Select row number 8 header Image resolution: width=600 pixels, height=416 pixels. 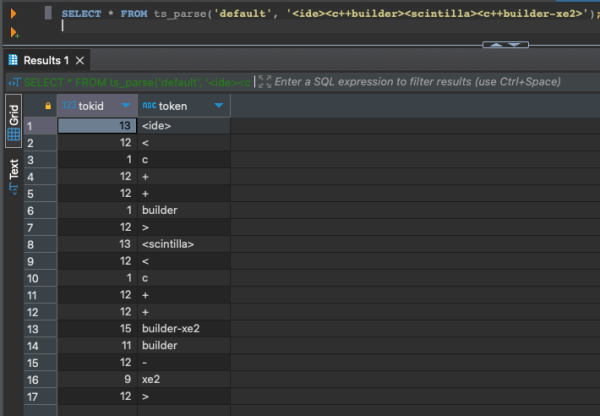point(30,244)
